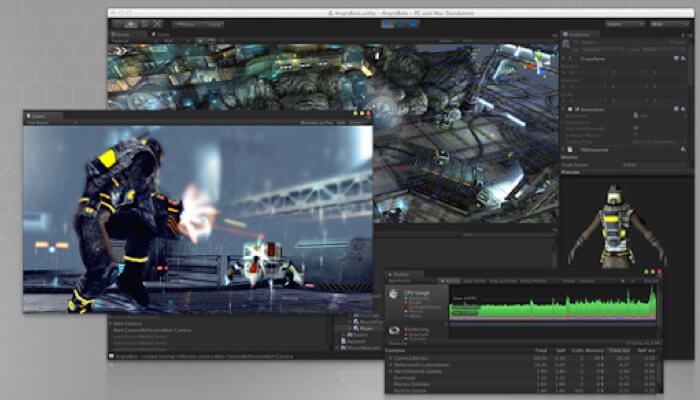Select the Hand tool in the main toolbar
700x400 pixels.
coord(118,22)
